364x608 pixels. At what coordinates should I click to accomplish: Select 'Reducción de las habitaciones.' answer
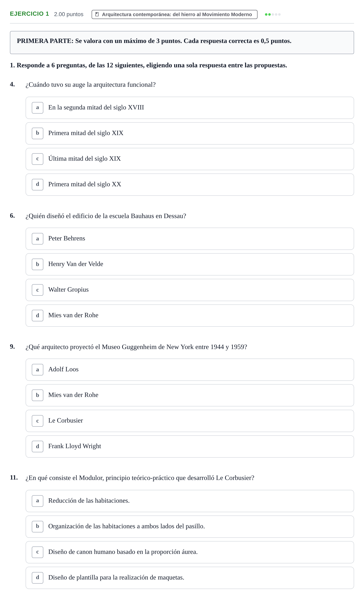pyautogui.click(x=190, y=501)
